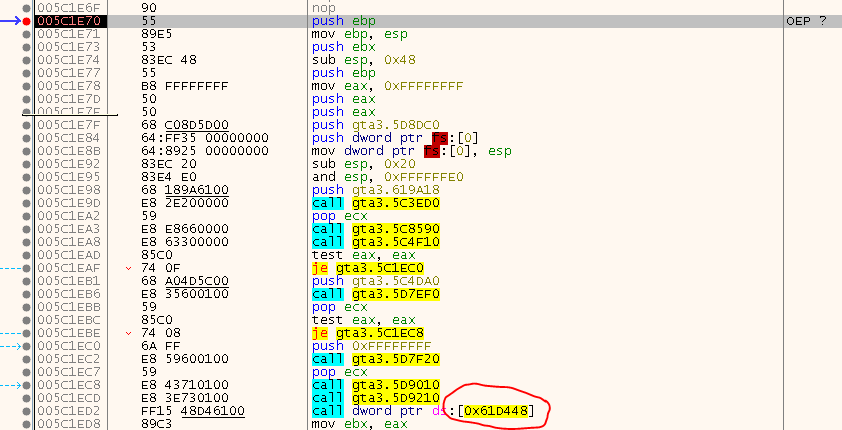Viewport: 842px width, 430px height.
Task: Select address 005C1E7F
Action: [x=69, y=125]
